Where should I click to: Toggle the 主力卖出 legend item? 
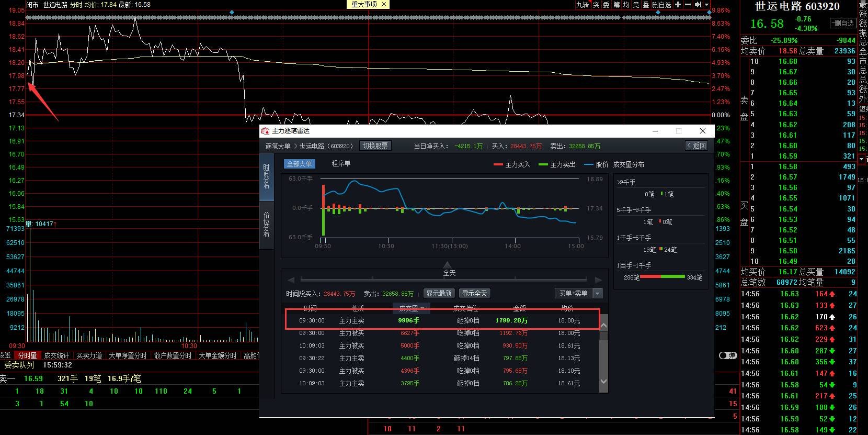pyautogui.click(x=557, y=164)
